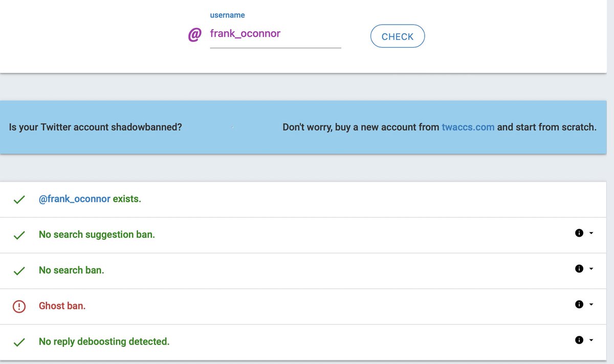Screen dimensions: 614x364
Task: Focus the username input field
Action: [275, 34]
